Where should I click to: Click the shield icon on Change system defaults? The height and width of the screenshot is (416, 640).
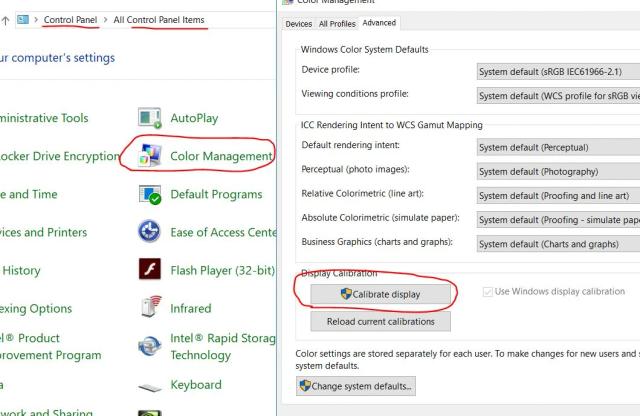point(305,386)
